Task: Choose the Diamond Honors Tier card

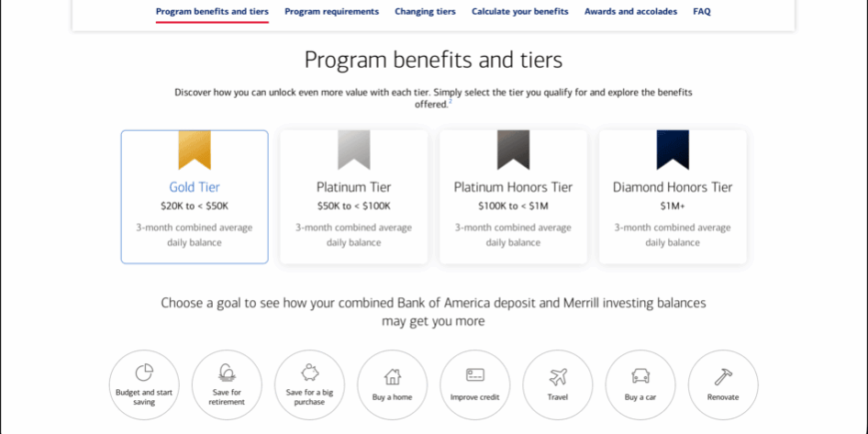Action: [x=673, y=197]
